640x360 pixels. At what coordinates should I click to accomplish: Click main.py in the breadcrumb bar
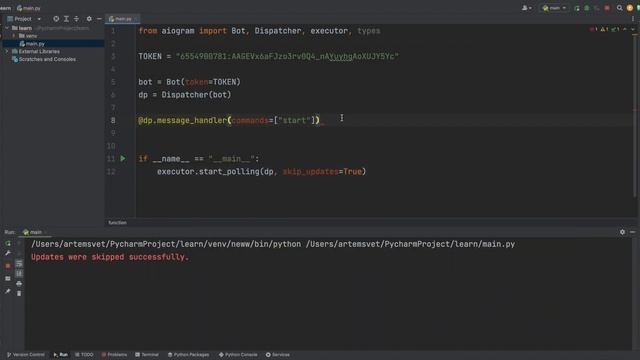(x=29, y=8)
